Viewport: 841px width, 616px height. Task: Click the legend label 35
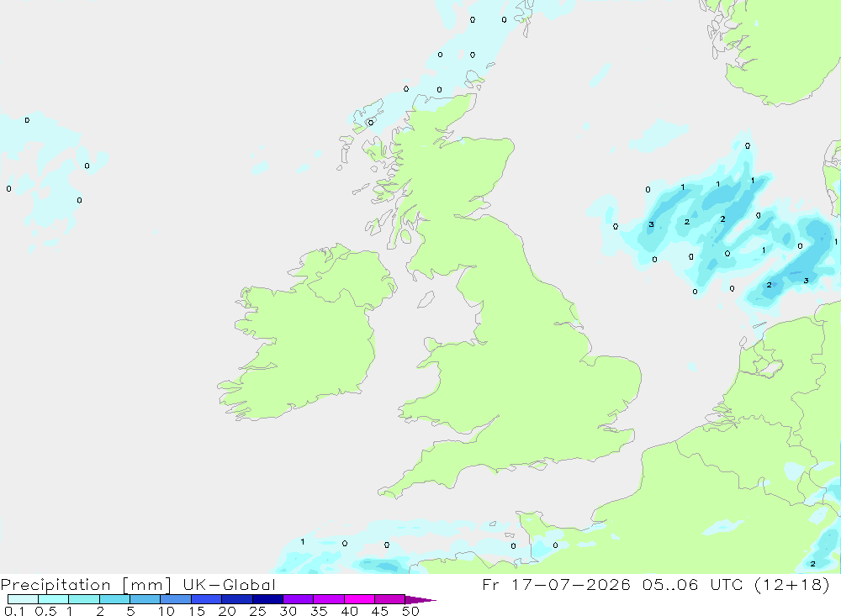click(319, 611)
